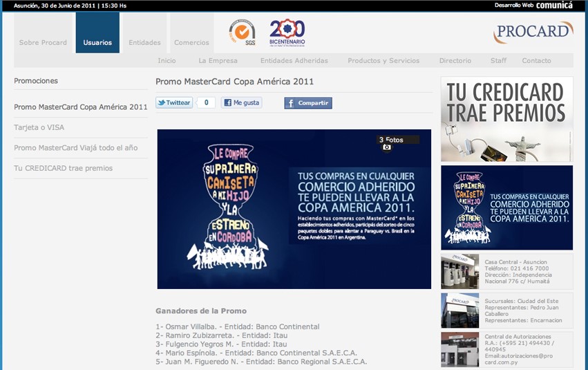Open Tu CREDICARD trae premios sidebar link
Image resolution: width=588 pixels, height=370 pixels.
pos(64,168)
